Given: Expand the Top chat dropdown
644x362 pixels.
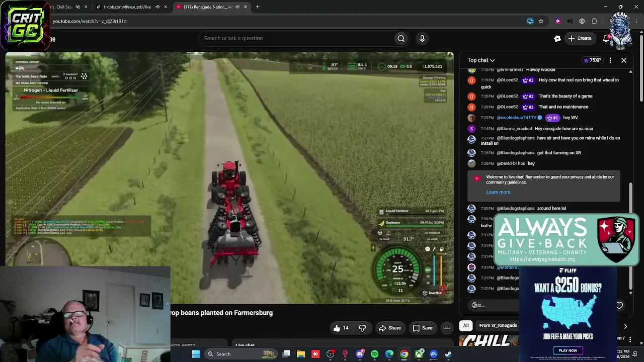Looking at the screenshot, I should (481, 60).
